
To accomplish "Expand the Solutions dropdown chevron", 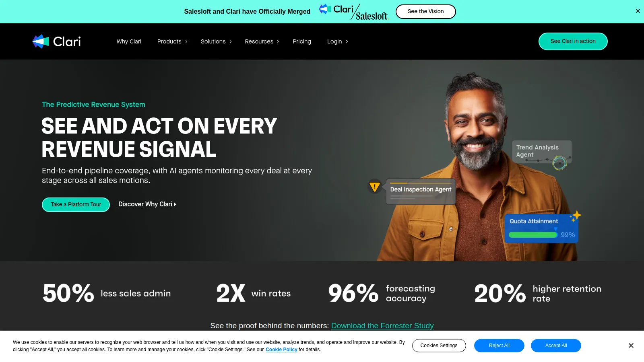I will [x=230, y=42].
